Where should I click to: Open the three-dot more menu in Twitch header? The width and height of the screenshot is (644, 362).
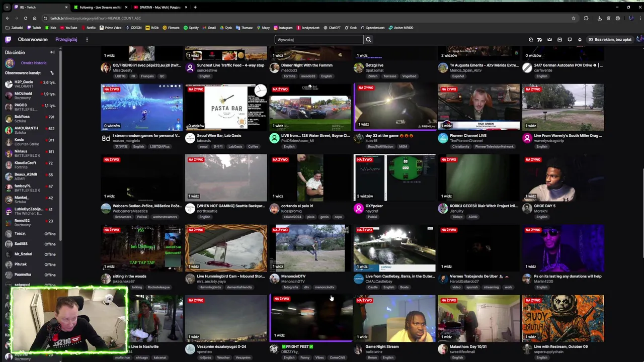[87, 40]
